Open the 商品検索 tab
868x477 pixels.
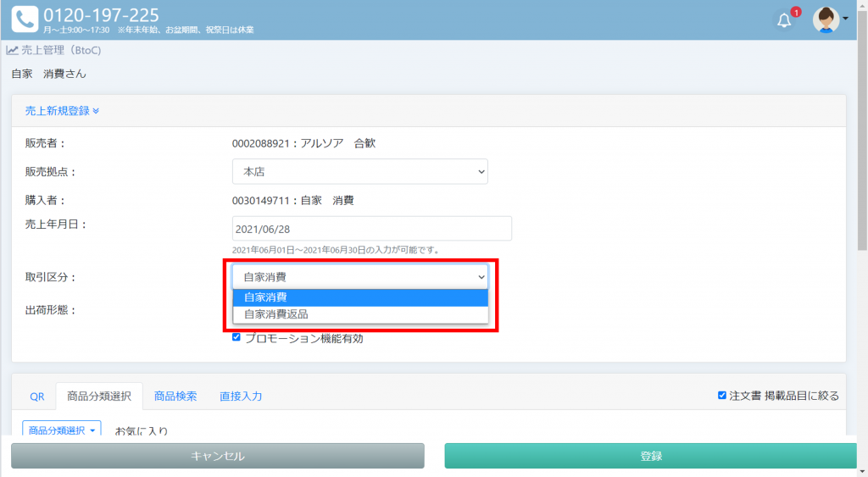click(x=175, y=397)
